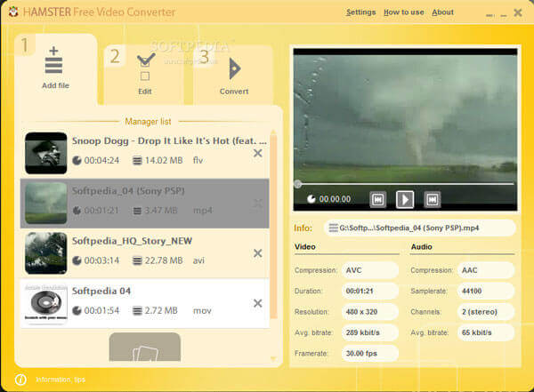Click the scroll down arrow of Manager list
Viewport: 534px width, 392px height.
tap(273, 359)
